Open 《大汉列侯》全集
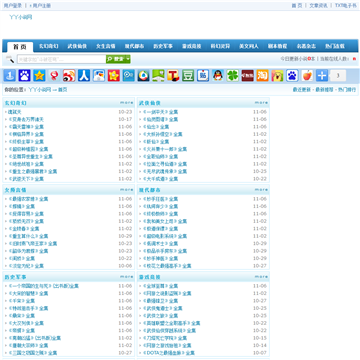360x360 pixels. tap(26, 323)
